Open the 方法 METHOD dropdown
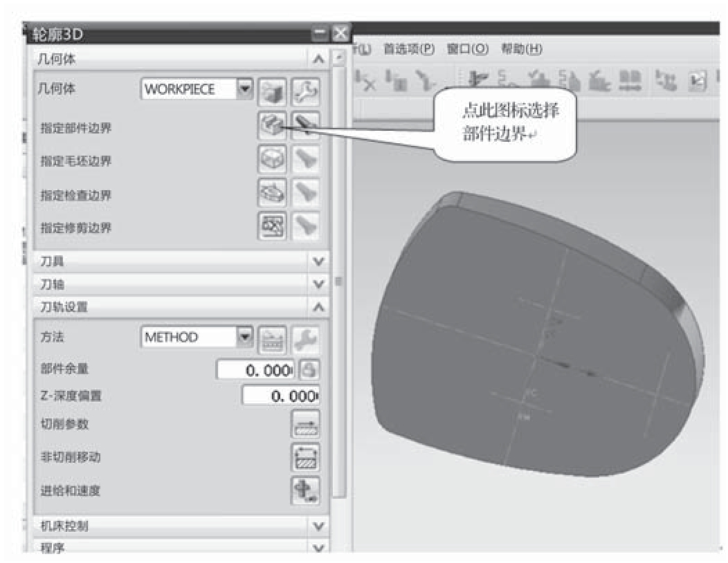 [245, 337]
